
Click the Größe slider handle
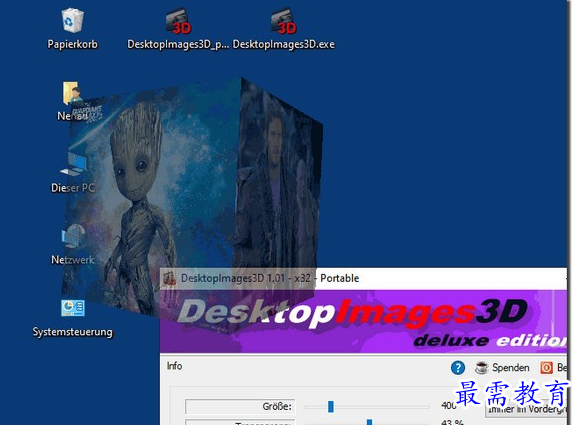click(x=331, y=406)
